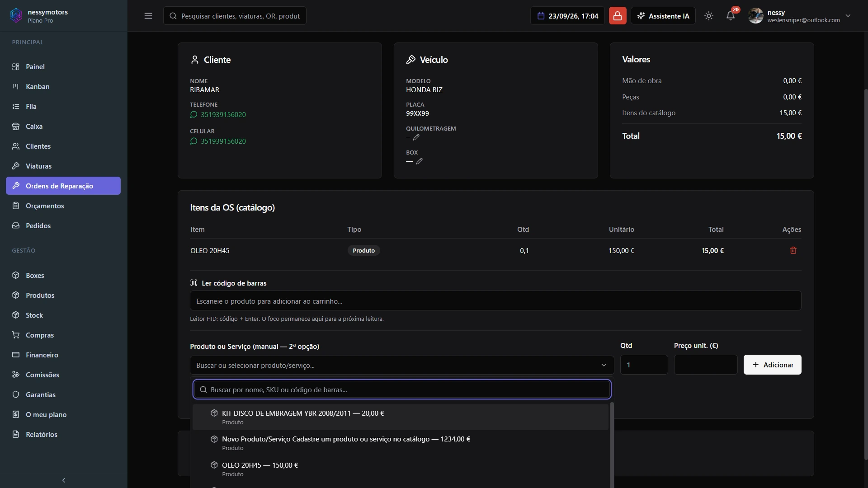Open notifications bell with 20 badge

(x=731, y=16)
